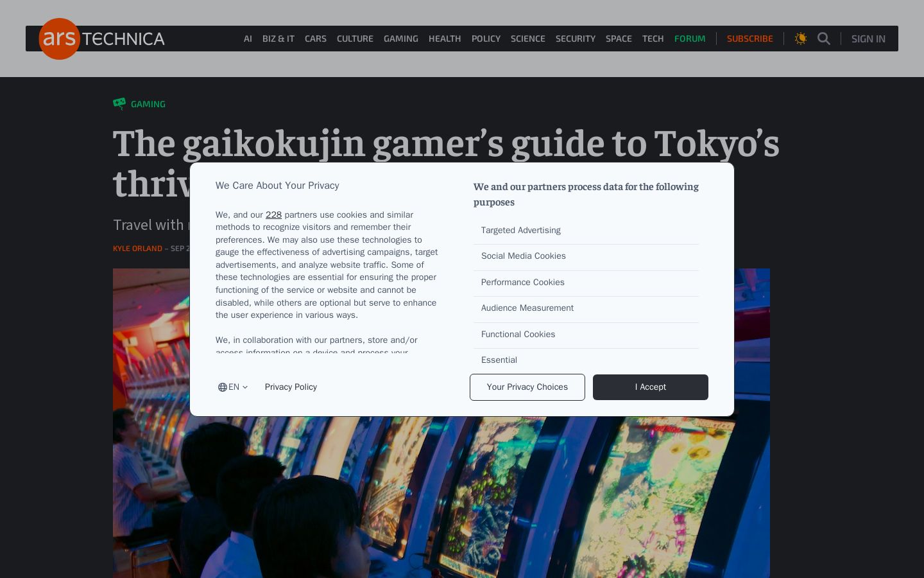The image size is (924, 578).
Task: Go to the Tech section
Action: click(x=653, y=39)
